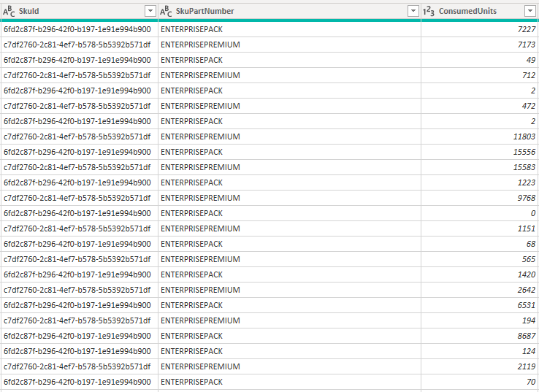Select the cell with value 70
539x392 pixels.
(x=480, y=382)
